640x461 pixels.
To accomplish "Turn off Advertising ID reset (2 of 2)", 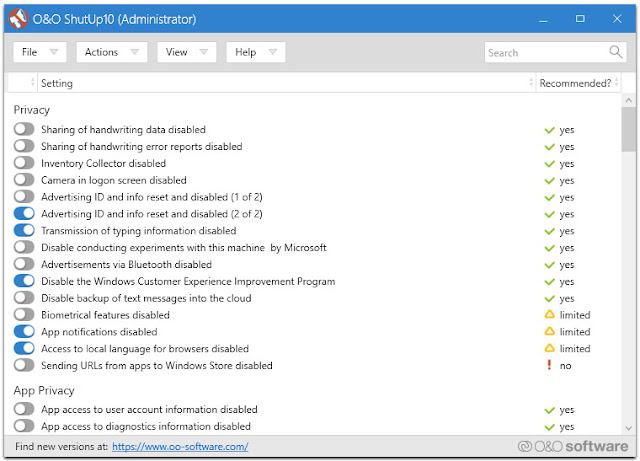I will pos(24,213).
